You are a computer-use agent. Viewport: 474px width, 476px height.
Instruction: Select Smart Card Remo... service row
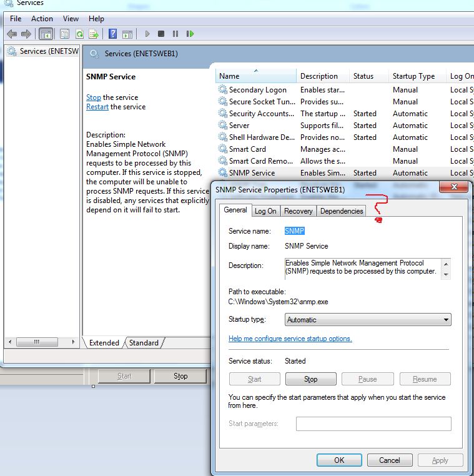(x=345, y=161)
